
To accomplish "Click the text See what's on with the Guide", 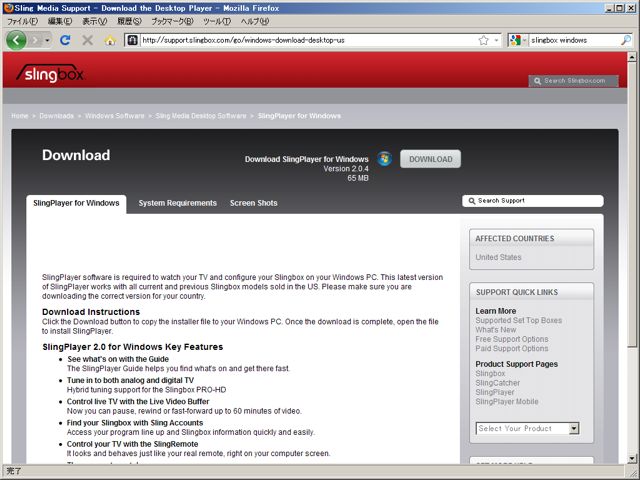I will click(118, 359).
